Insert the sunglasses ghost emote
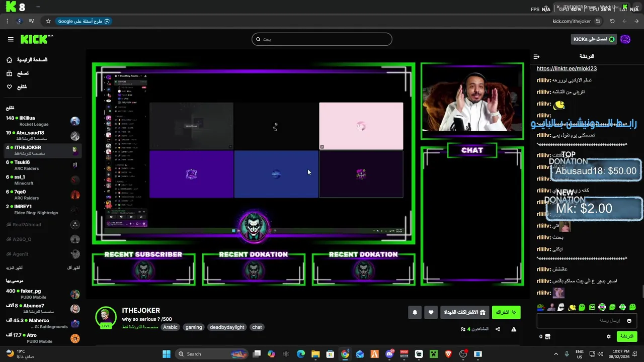Screen dimensions: 644x362 tap(561, 307)
